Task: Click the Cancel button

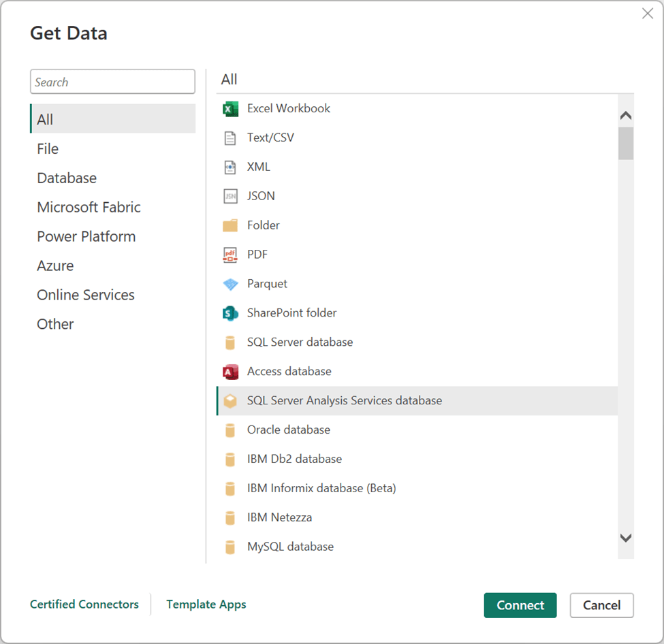Action: (x=601, y=605)
